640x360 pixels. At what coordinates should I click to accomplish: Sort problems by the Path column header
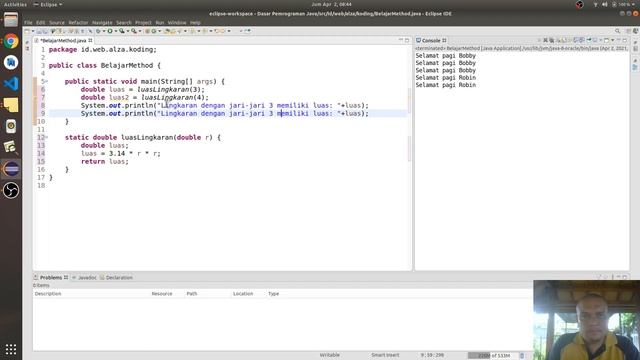click(207, 294)
